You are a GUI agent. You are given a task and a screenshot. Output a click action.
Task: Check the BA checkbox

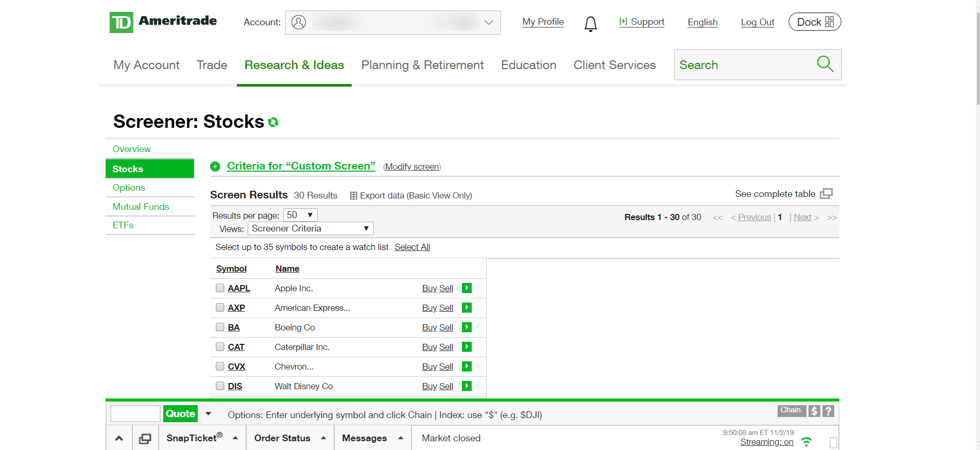(x=220, y=327)
